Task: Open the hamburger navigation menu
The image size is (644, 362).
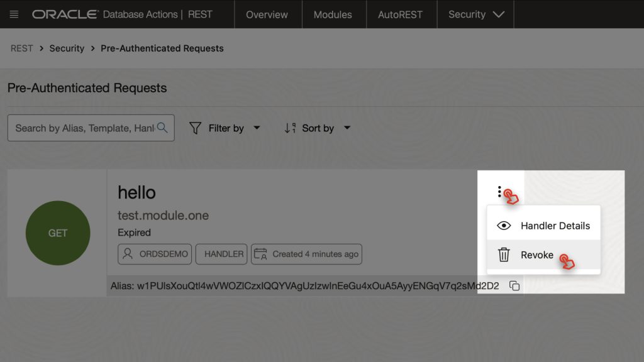Action: click(x=14, y=14)
